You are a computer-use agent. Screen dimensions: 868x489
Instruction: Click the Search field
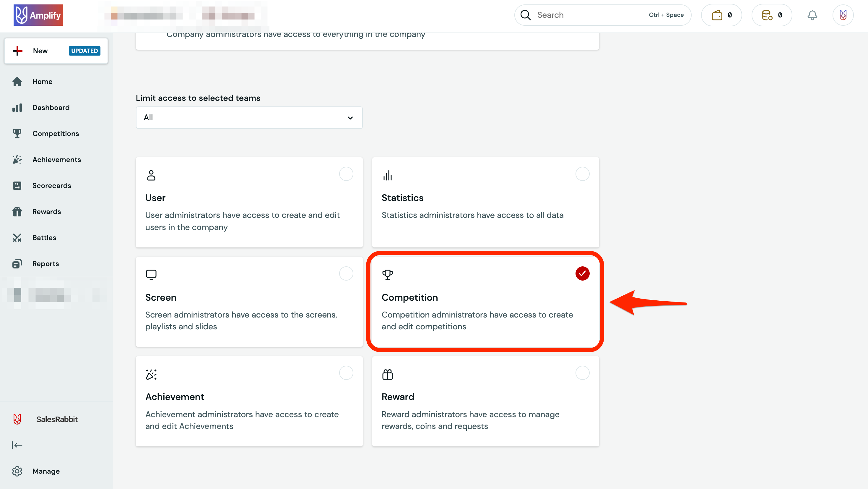(590, 15)
